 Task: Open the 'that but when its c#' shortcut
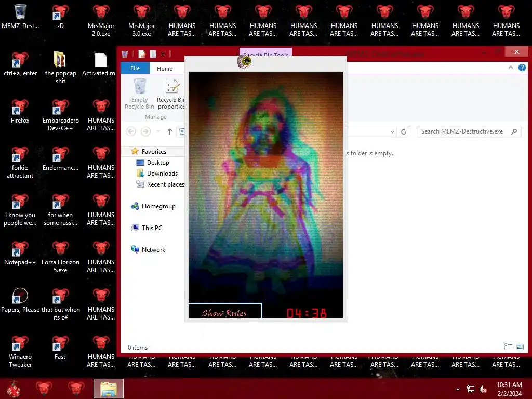[60, 303]
